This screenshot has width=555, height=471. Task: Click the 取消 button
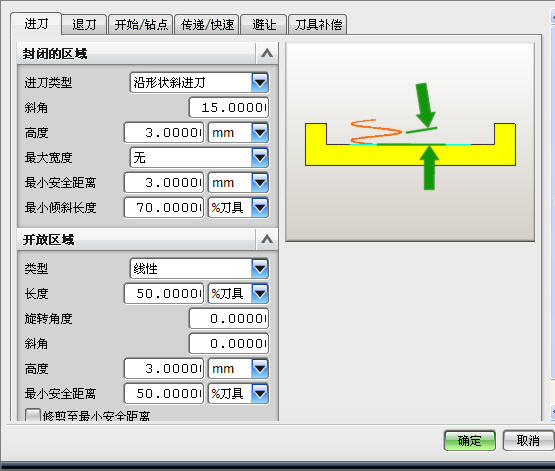(x=528, y=441)
